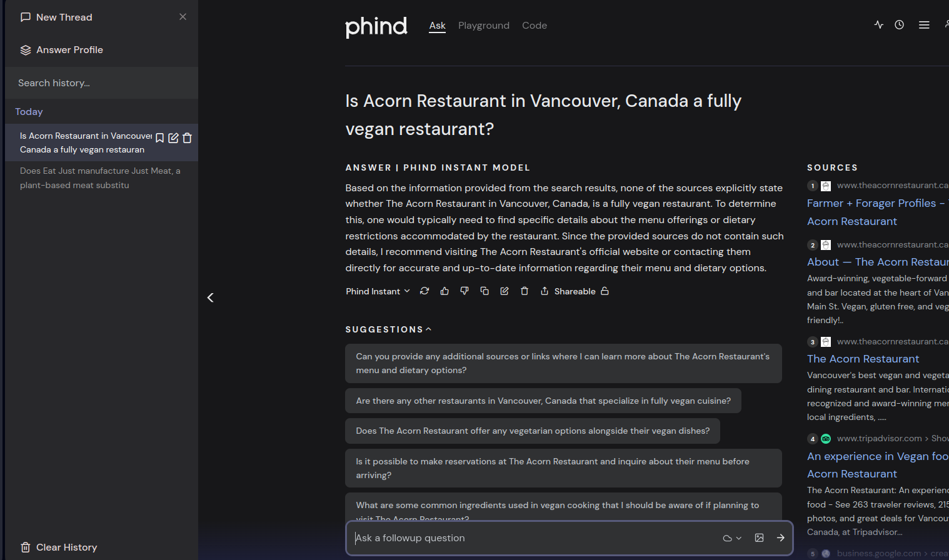This screenshot has height=560, width=949.
Task: Open the activity pulse icon in header
Action: click(x=879, y=25)
